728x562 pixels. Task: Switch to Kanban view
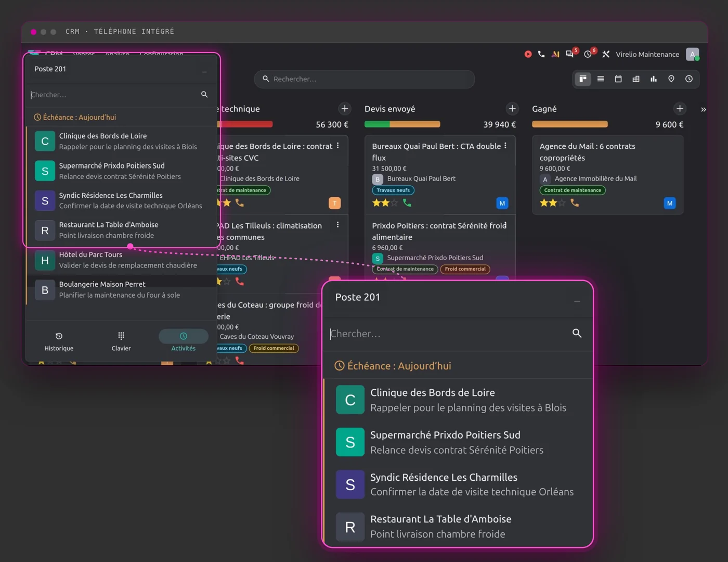(x=583, y=79)
